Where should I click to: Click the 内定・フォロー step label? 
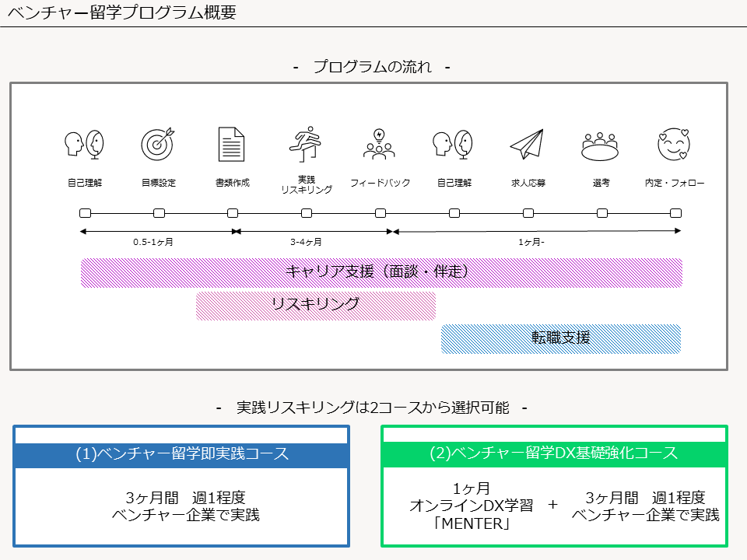(675, 183)
